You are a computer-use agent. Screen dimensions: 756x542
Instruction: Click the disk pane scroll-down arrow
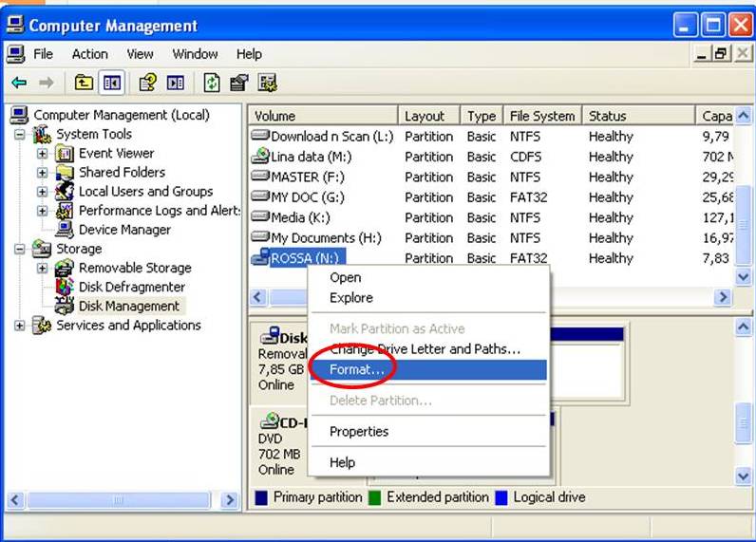click(x=744, y=477)
